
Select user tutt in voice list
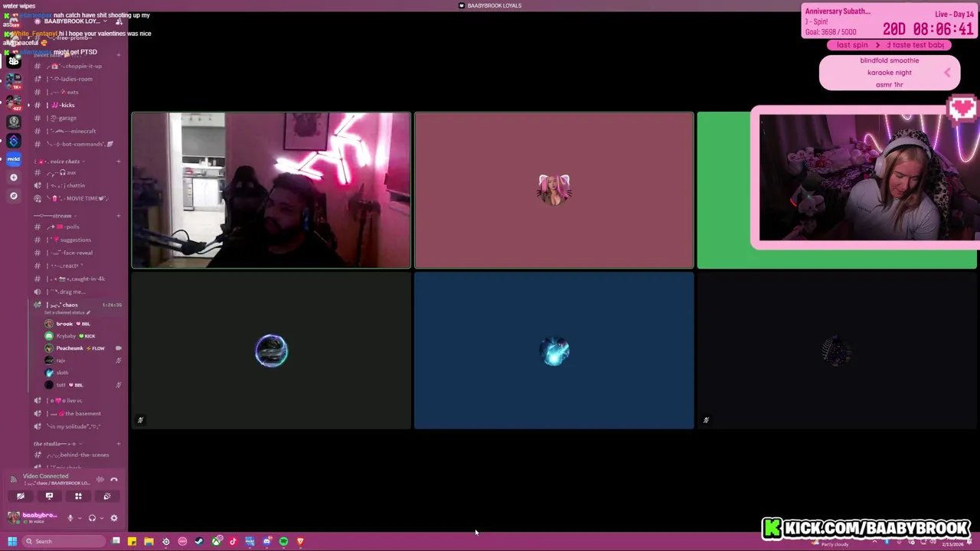[x=83, y=385]
